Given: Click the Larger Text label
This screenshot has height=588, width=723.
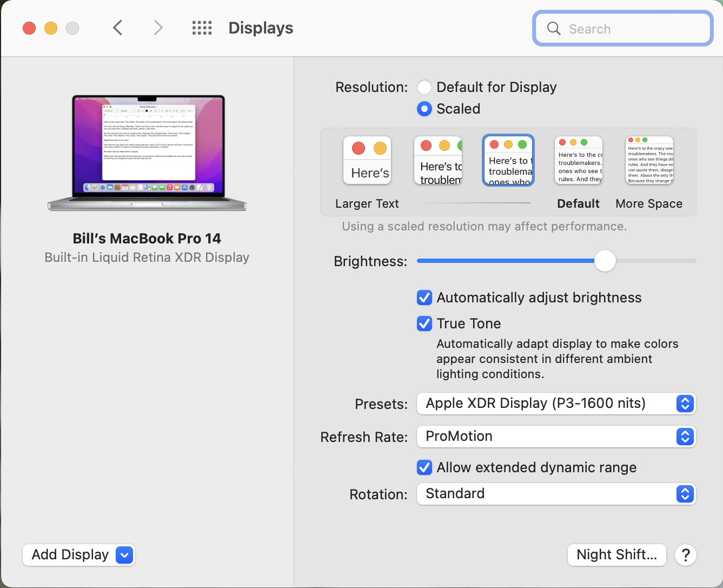Looking at the screenshot, I should (367, 204).
